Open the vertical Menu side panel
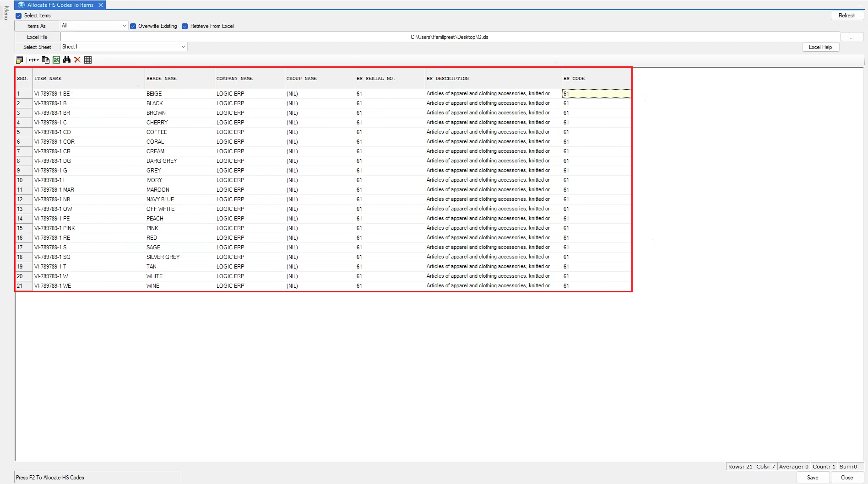 point(6,13)
